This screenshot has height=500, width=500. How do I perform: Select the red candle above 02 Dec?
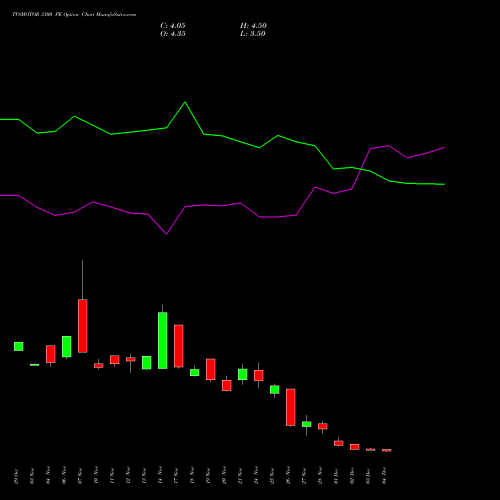(x=355, y=447)
